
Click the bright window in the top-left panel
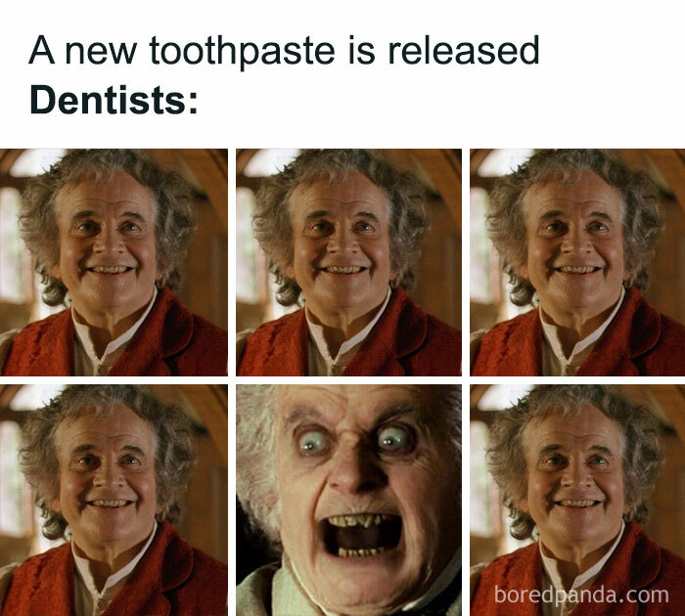tap(13, 244)
